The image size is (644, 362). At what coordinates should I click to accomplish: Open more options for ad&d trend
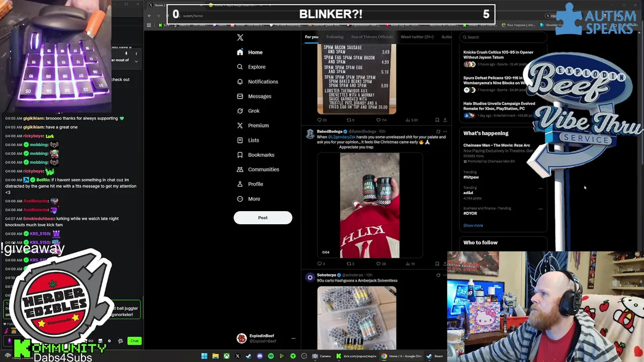tap(540, 189)
